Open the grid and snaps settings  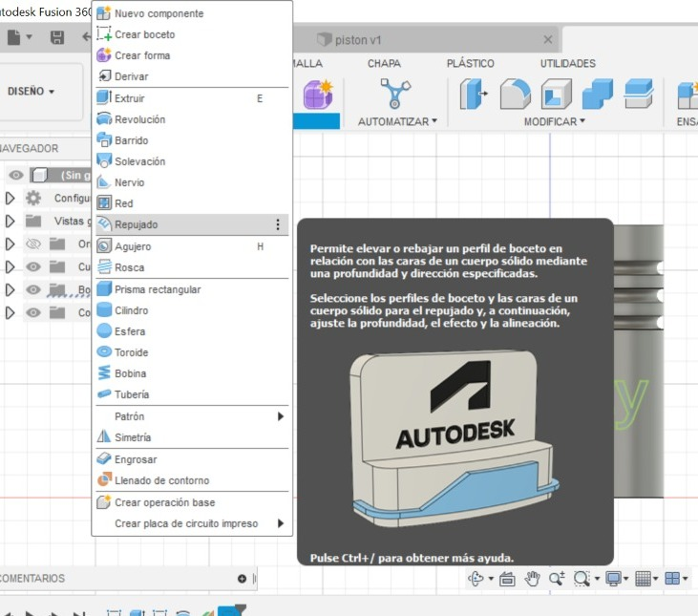click(643, 579)
